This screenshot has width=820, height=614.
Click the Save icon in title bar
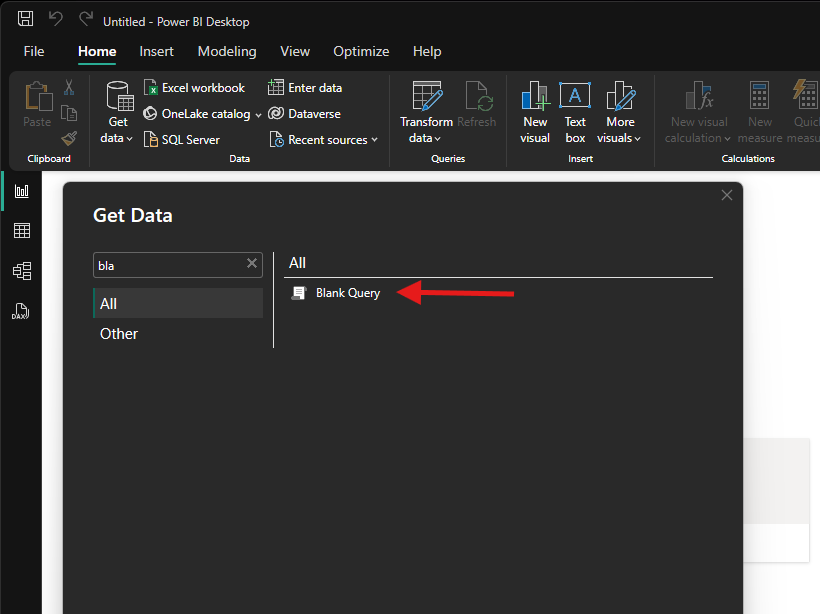point(26,20)
